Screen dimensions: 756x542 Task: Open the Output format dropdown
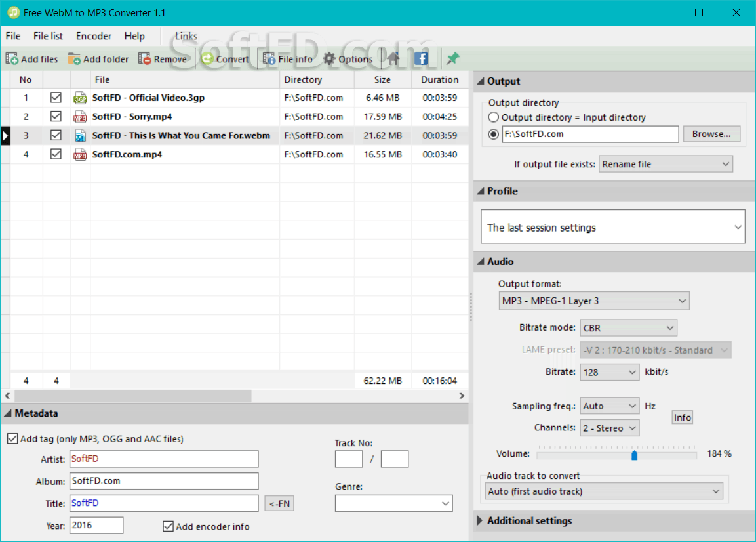[x=594, y=301]
